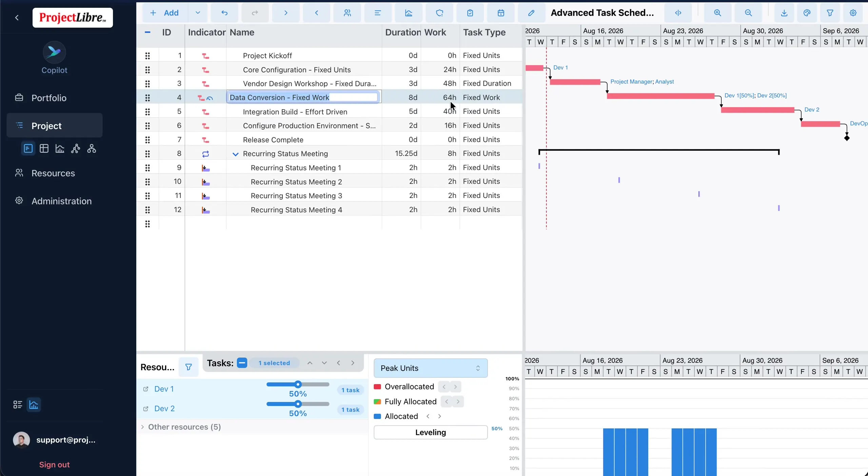This screenshot has height=476, width=868.
Task: Click the down chevron in Tasks selector
Action: (x=324, y=363)
